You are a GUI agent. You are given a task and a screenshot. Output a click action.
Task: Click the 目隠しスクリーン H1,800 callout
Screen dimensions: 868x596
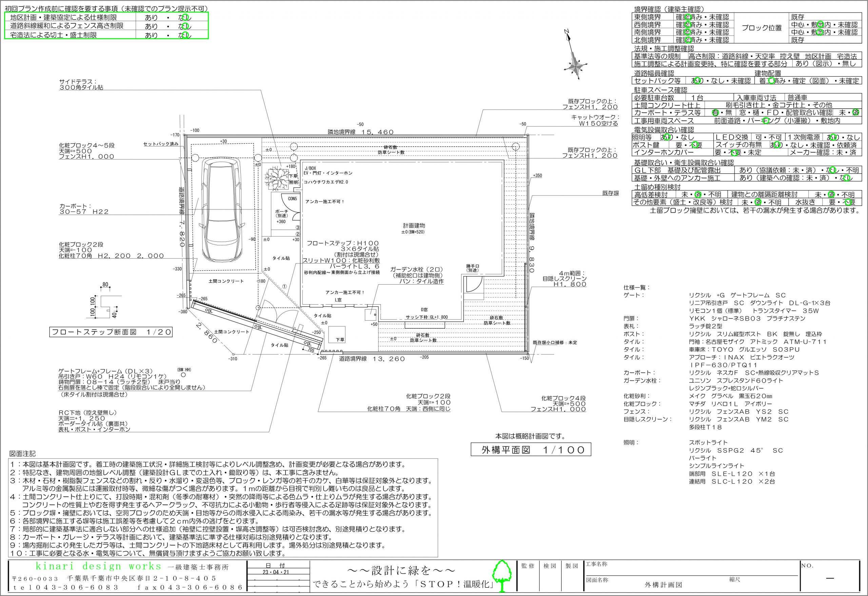[565, 279]
